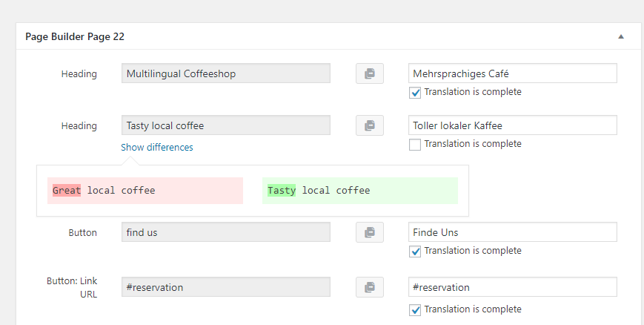Click the original Tasty local coffee field
The height and width of the screenshot is (325, 644).
(x=226, y=125)
